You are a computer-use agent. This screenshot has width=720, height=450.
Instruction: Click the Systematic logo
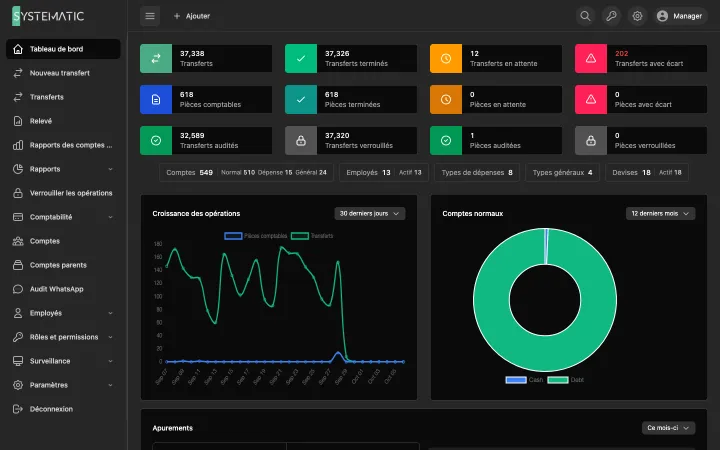pos(48,16)
